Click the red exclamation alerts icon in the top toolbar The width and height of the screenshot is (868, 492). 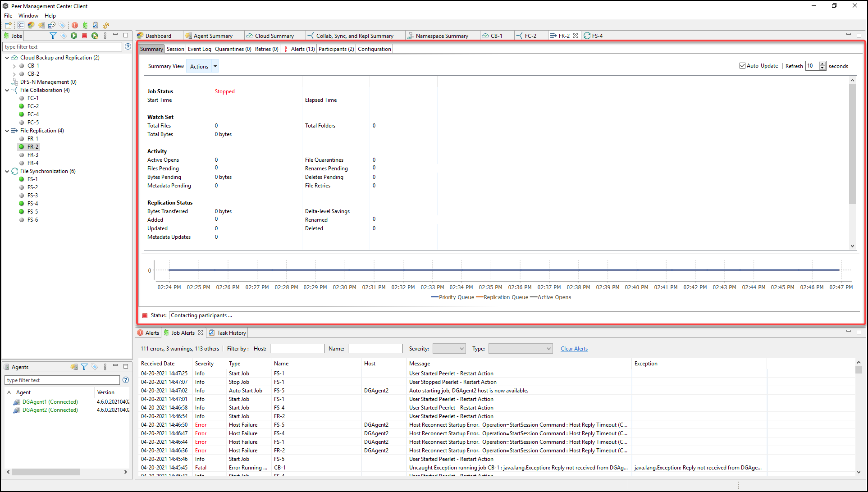[75, 25]
